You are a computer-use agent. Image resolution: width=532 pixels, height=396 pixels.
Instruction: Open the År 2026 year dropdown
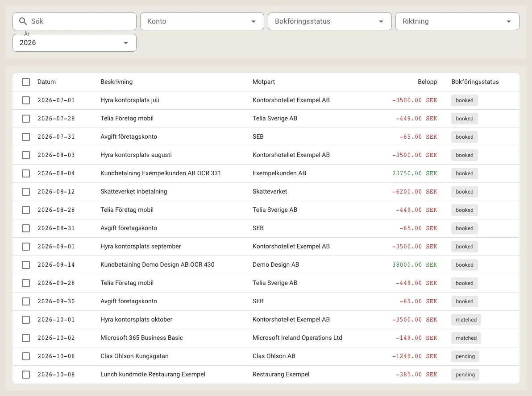click(75, 43)
